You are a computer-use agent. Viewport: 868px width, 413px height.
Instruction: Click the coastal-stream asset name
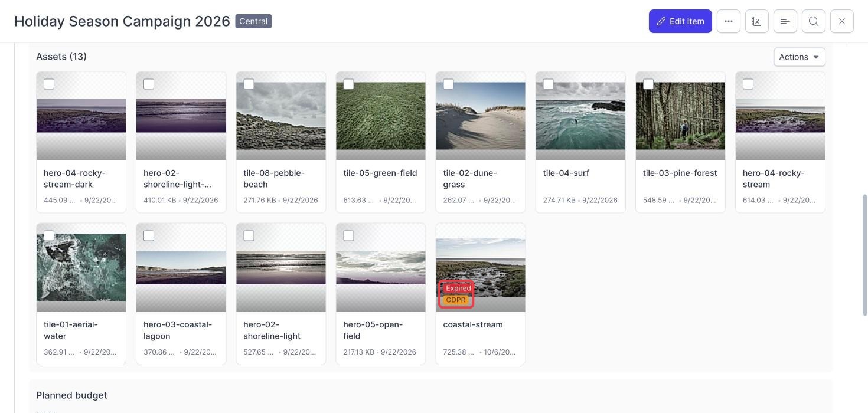click(x=473, y=324)
